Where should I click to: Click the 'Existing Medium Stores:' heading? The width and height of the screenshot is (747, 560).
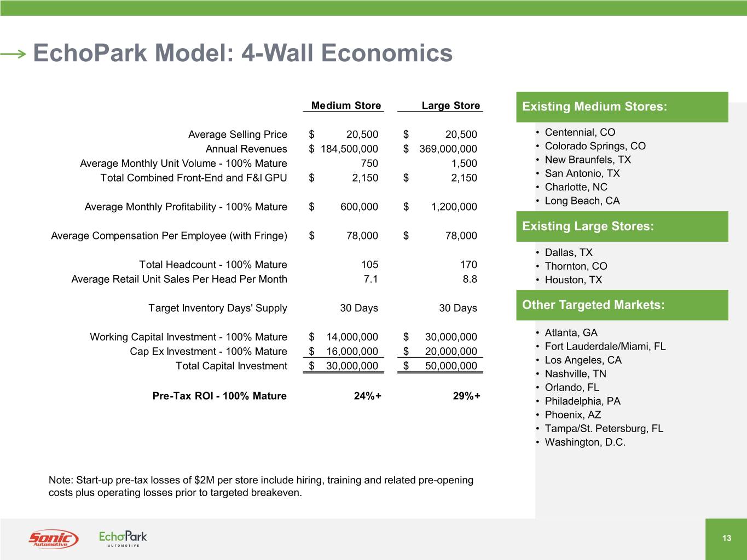[595, 107]
